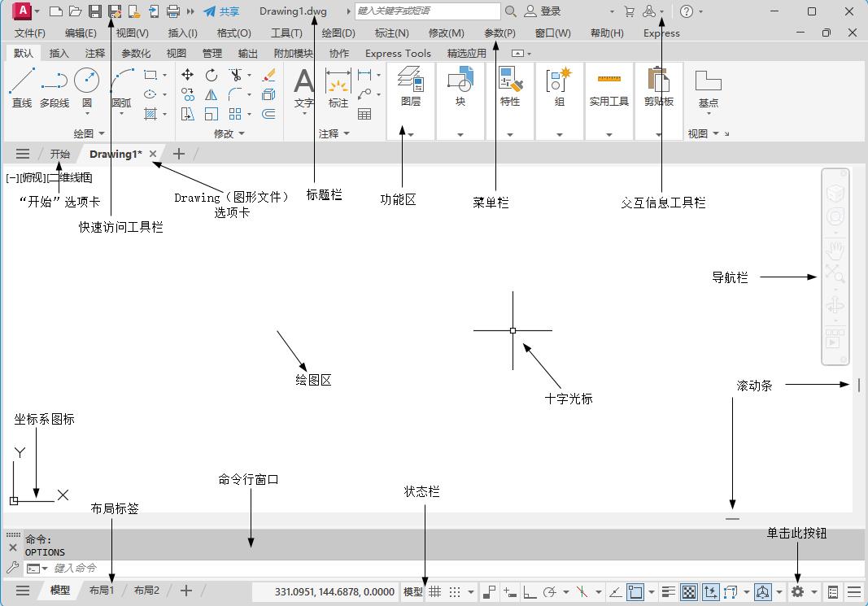The image size is (868, 606).
Task: Toggle the grid display in status bar
Action: 435,592
